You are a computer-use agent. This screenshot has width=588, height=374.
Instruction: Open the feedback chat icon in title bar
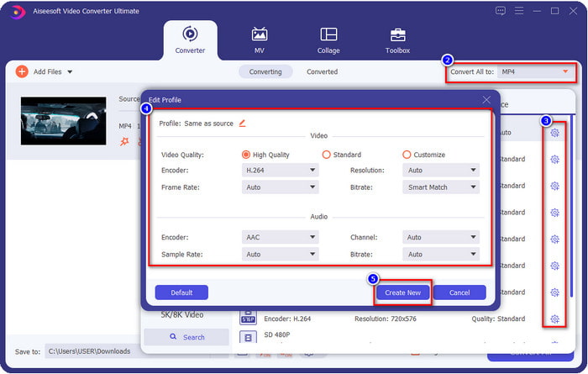tap(501, 11)
